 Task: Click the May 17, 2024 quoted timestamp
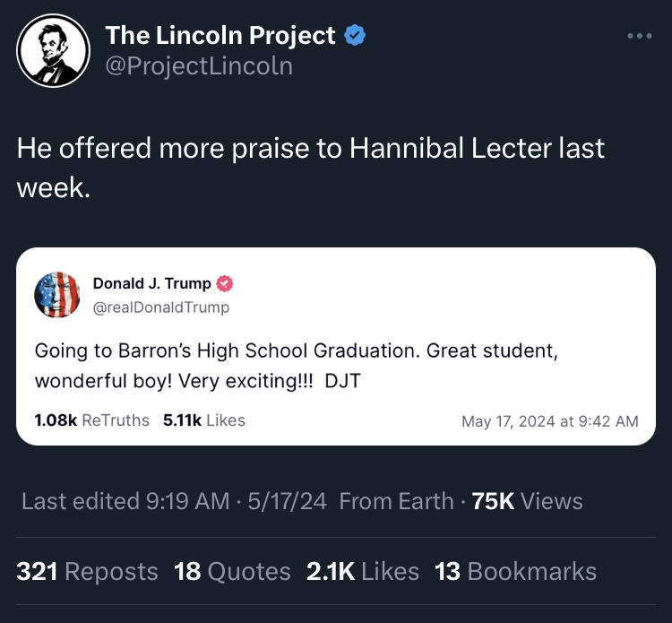549,421
